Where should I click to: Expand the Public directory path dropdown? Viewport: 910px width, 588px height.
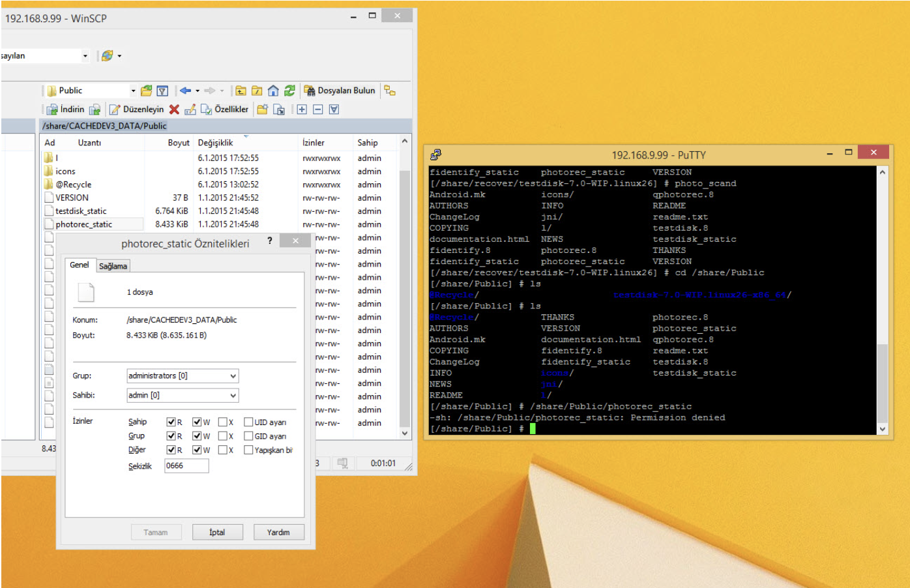(133, 91)
